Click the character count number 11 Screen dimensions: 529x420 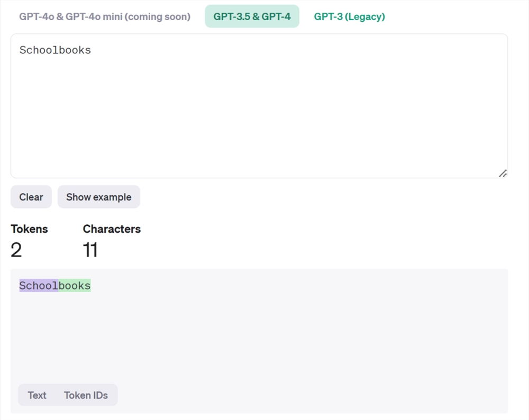click(x=90, y=250)
